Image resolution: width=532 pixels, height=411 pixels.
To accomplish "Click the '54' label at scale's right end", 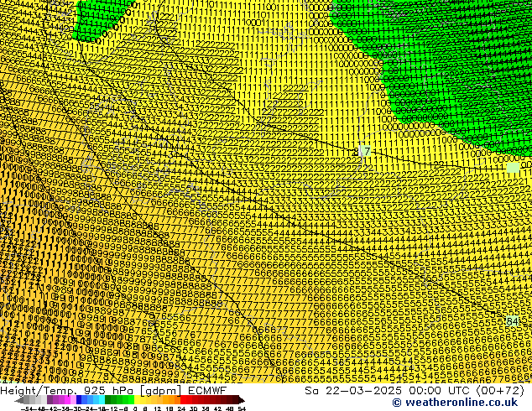I will pos(242,409).
